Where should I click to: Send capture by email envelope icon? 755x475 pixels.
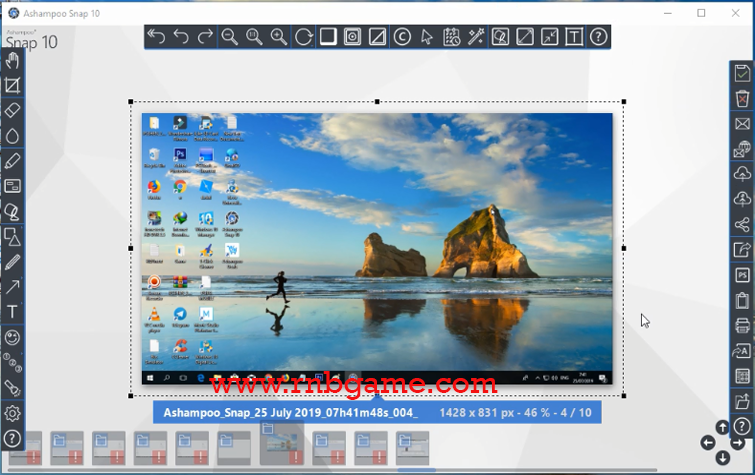(x=742, y=124)
